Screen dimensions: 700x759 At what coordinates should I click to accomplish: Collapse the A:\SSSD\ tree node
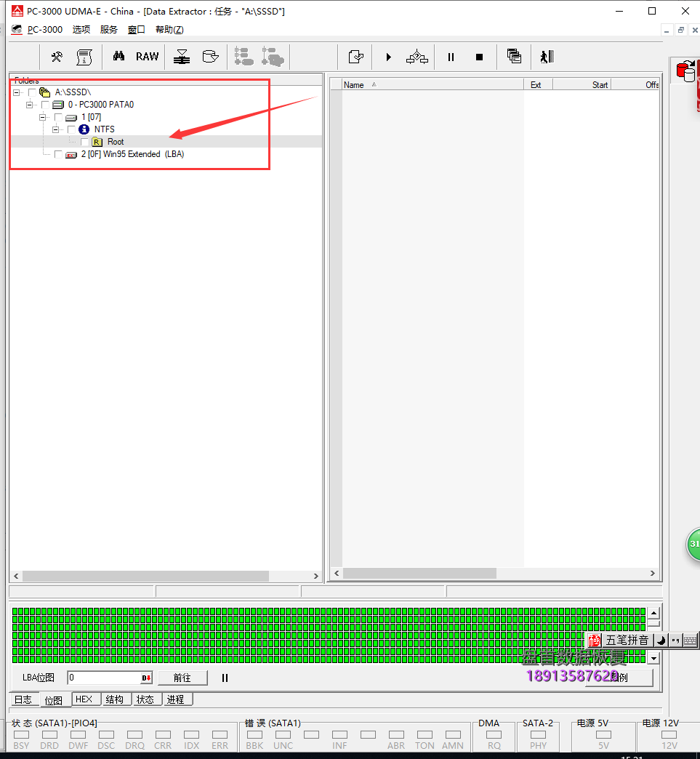[x=17, y=92]
